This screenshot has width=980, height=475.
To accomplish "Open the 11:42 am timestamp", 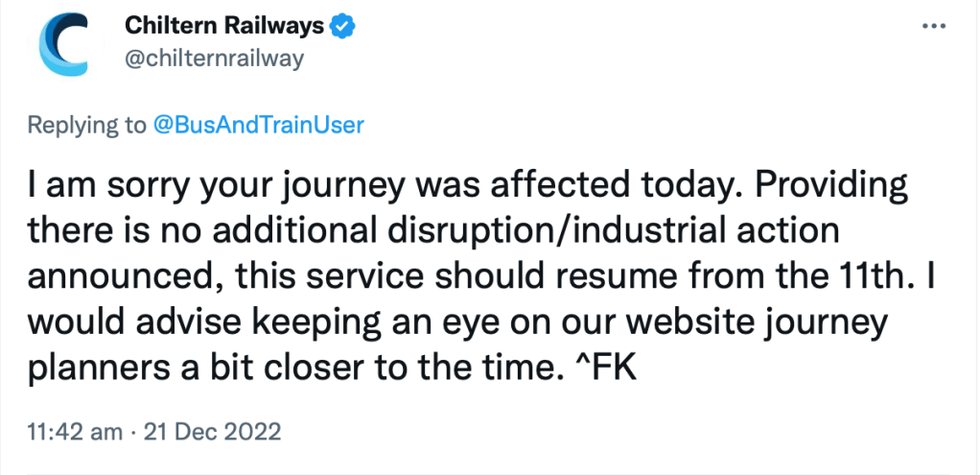I will click(x=71, y=432).
